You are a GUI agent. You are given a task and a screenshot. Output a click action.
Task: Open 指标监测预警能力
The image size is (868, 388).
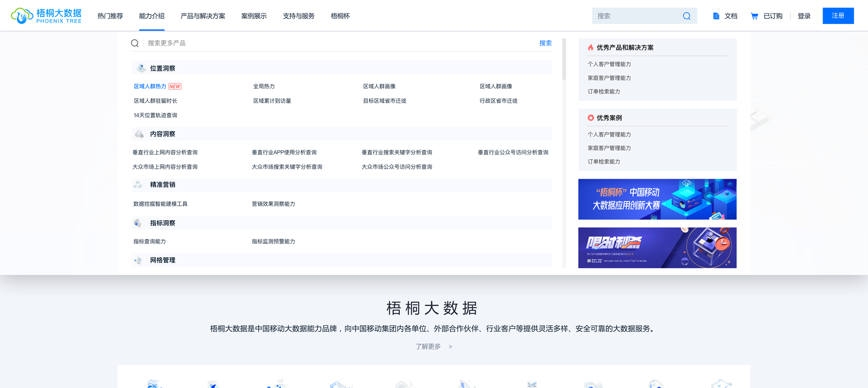(x=274, y=241)
